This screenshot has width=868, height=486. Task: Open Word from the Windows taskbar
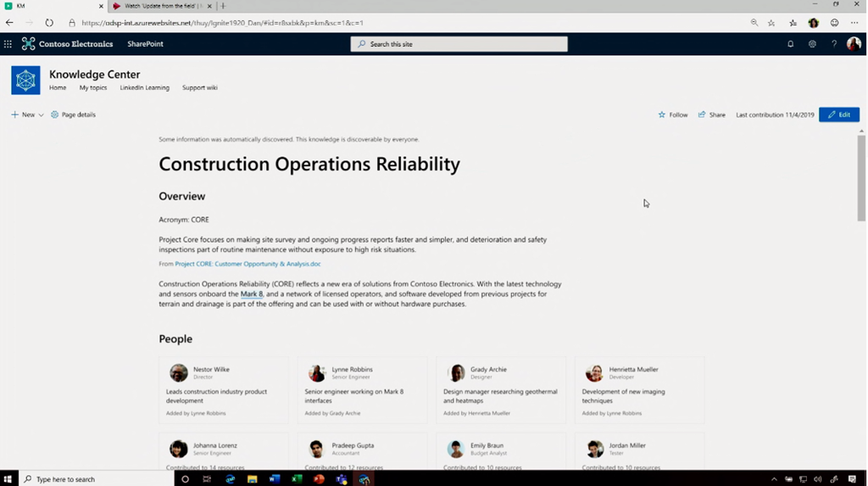274,479
